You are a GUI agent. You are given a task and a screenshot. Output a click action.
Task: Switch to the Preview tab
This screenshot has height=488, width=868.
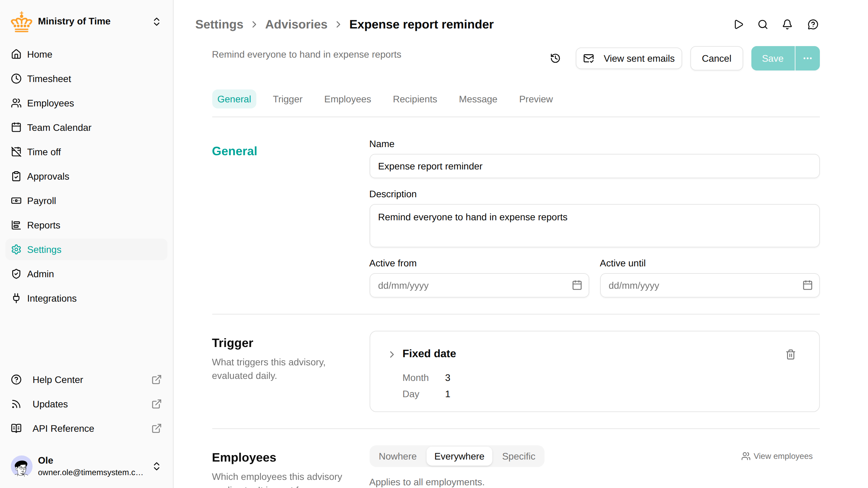pyautogui.click(x=536, y=99)
